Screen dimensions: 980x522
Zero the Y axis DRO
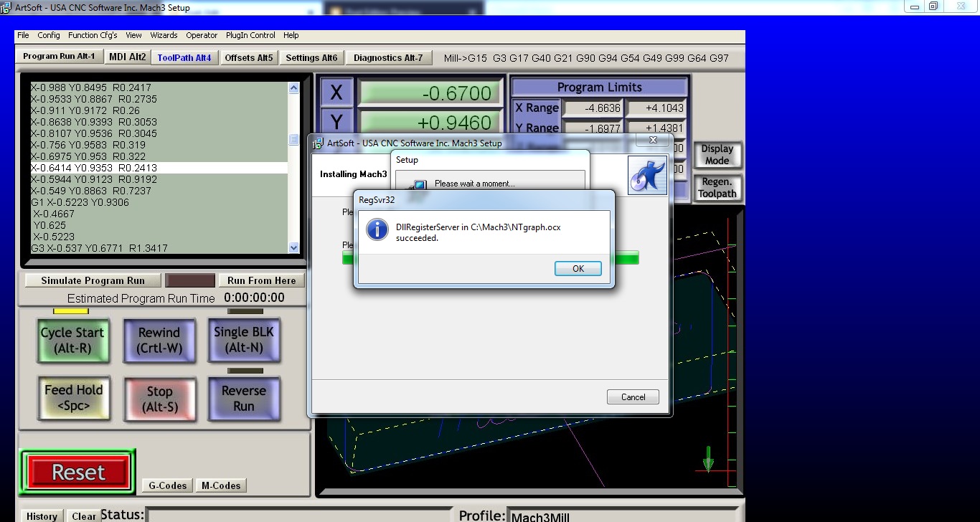pyautogui.click(x=336, y=122)
